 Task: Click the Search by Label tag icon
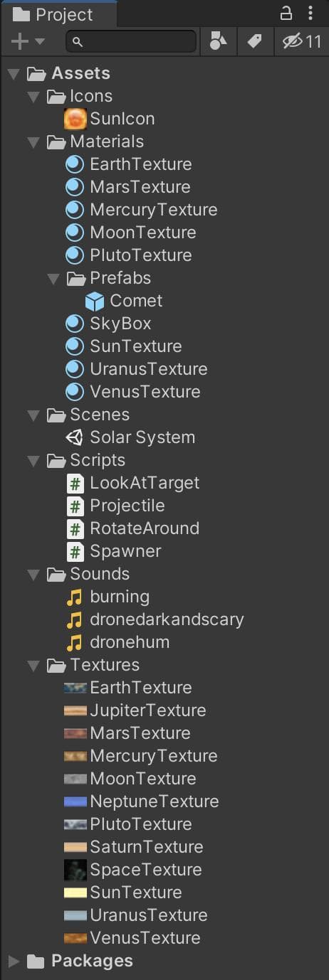(254, 42)
